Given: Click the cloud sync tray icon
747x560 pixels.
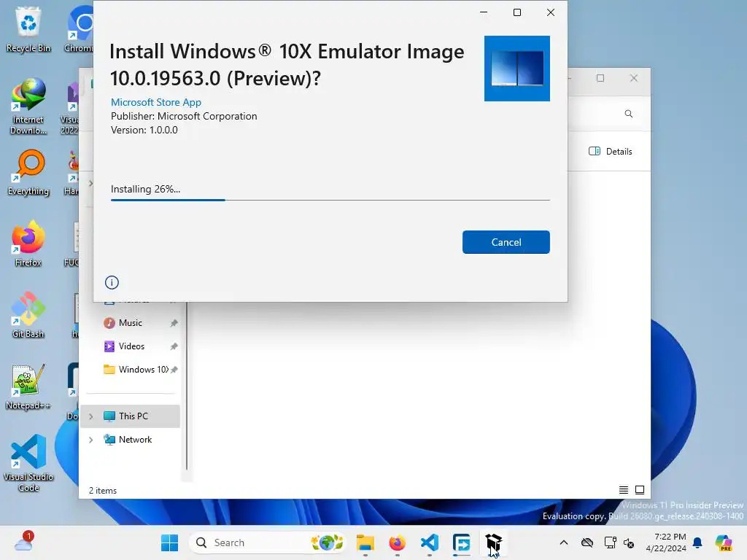Looking at the screenshot, I should tap(587, 542).
